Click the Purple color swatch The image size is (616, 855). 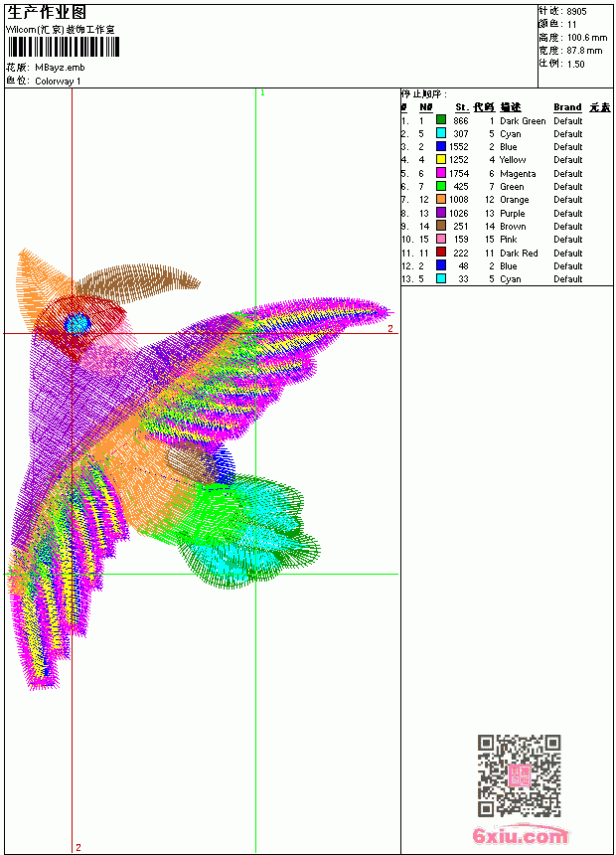(441, 213)
